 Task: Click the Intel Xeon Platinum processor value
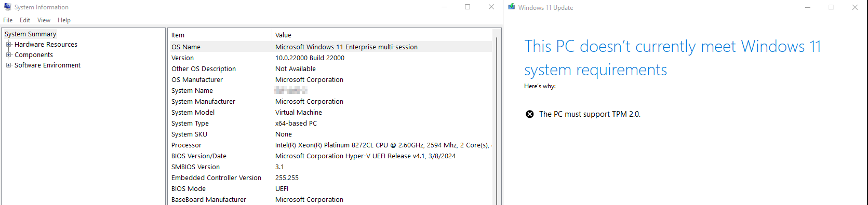[x=383, y=145]
